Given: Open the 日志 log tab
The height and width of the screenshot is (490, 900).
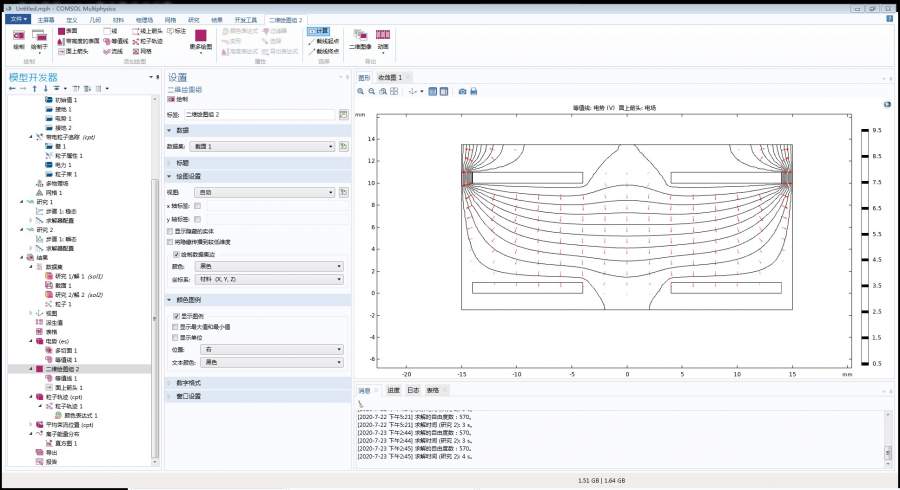Looking at the screenshot, I should click(413, 390).
